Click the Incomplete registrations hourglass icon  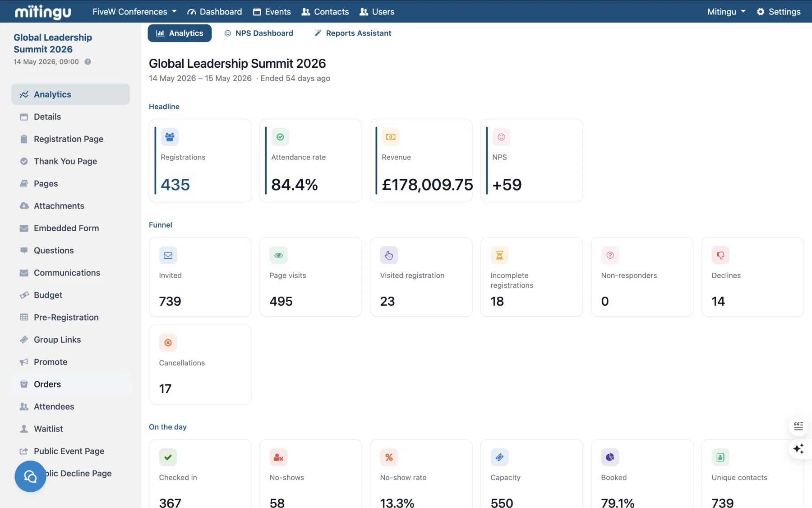[x=499, y=255]
